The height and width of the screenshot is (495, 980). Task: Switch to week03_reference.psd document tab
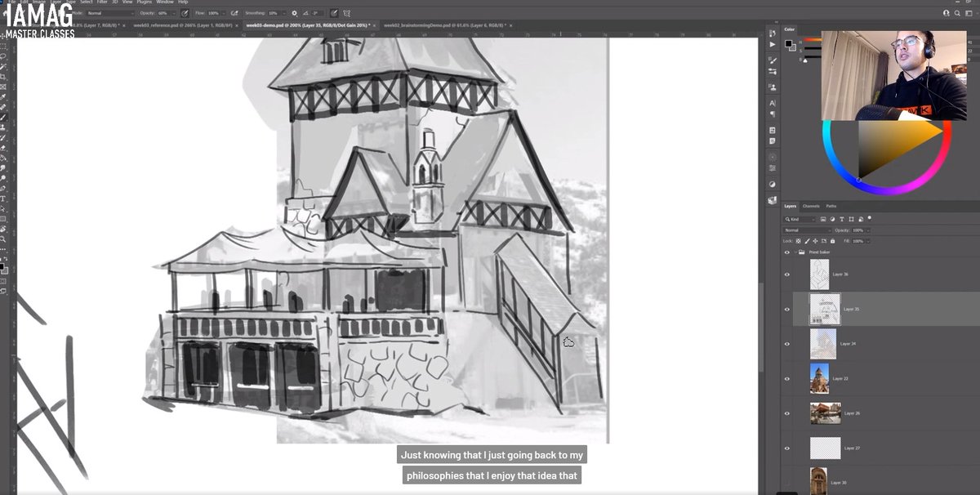pos(181,25)
